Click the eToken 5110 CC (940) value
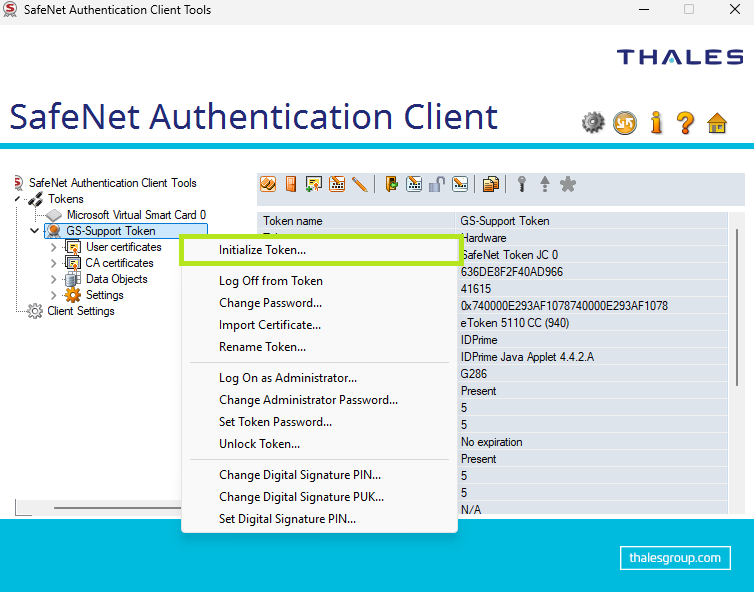Image resolution: width=754 pixels, height=592 pixels. 515,323
